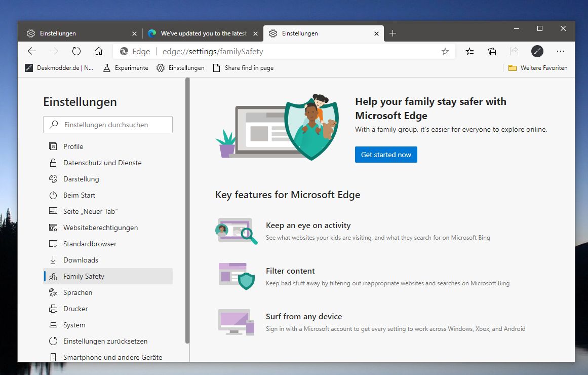Open Websiteberechtigungen settings
The image size is (588, 375).
pos(108,228)
